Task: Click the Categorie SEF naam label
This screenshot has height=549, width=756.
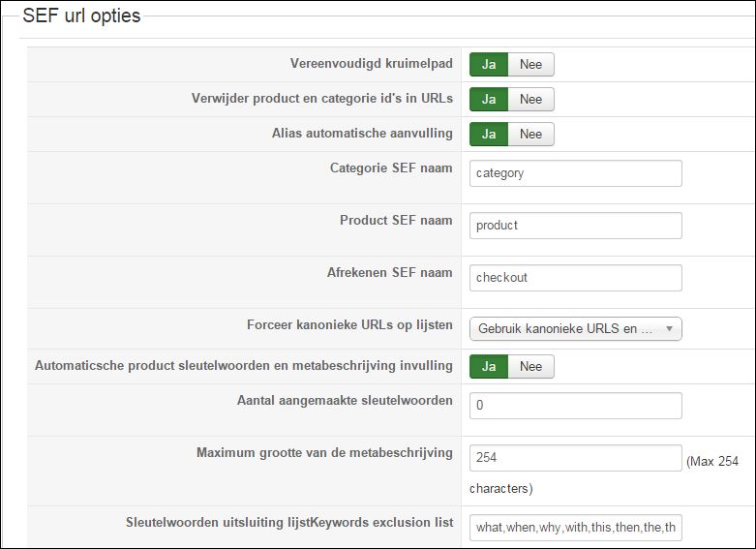Action: click(391, 168)
